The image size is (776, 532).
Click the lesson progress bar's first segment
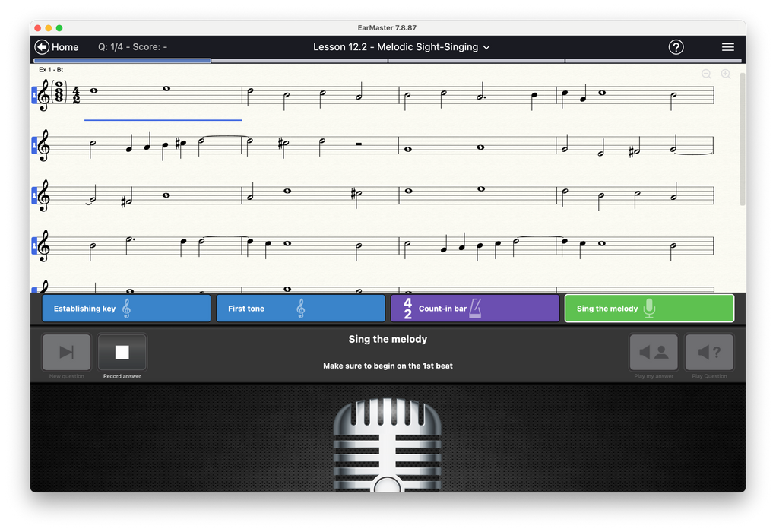[122, 61]
